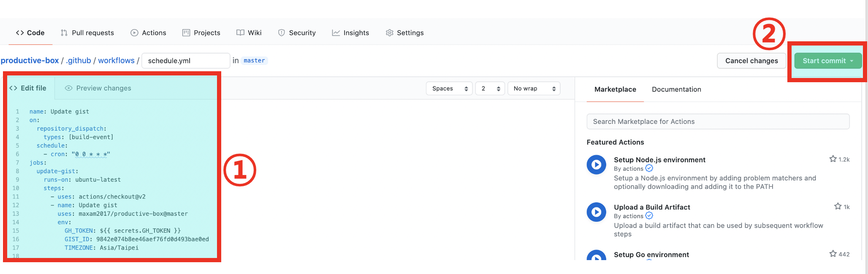Click the Code tab angle-brackets icon

(x=20, y=33)
